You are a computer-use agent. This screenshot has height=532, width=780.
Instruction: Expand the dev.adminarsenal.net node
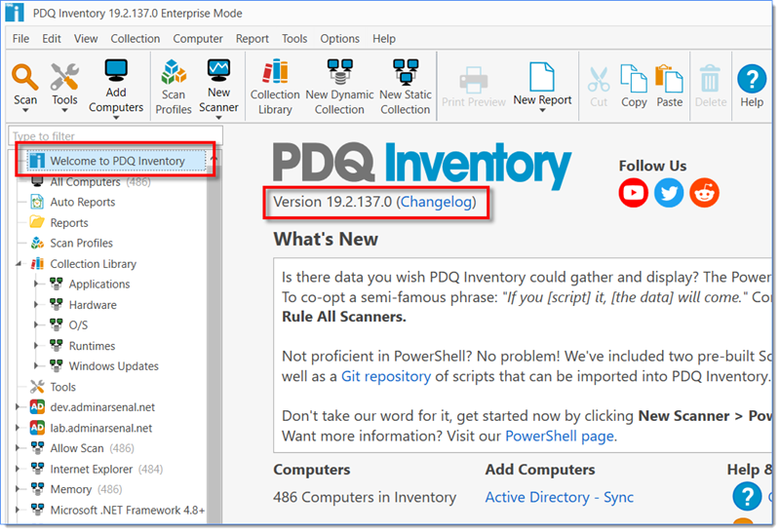point(18,406)
